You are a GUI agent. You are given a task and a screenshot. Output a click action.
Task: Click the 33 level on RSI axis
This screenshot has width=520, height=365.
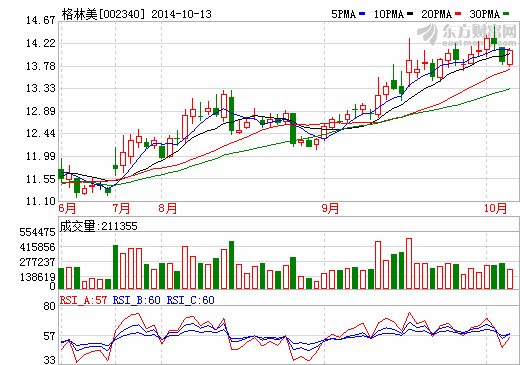click(49, 360)
